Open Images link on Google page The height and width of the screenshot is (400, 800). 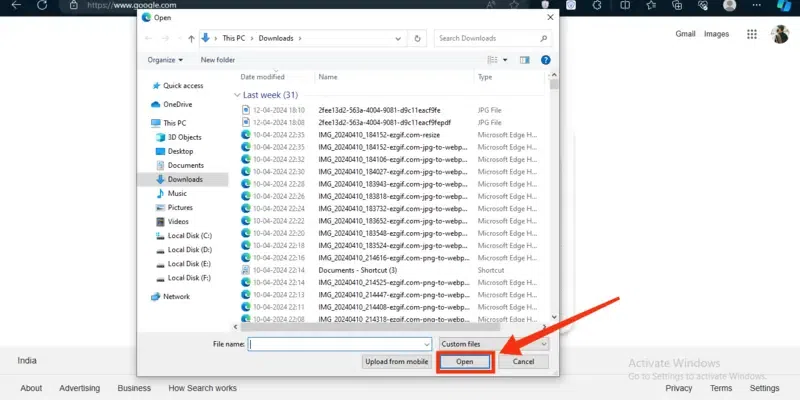pyautogui.click(x=716, y=34)
